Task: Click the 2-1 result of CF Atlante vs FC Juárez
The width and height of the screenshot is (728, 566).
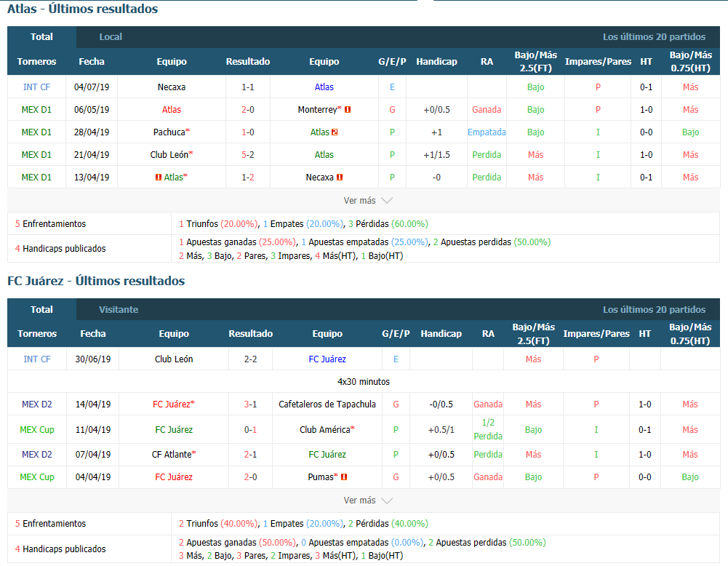Action: [251, 455]
